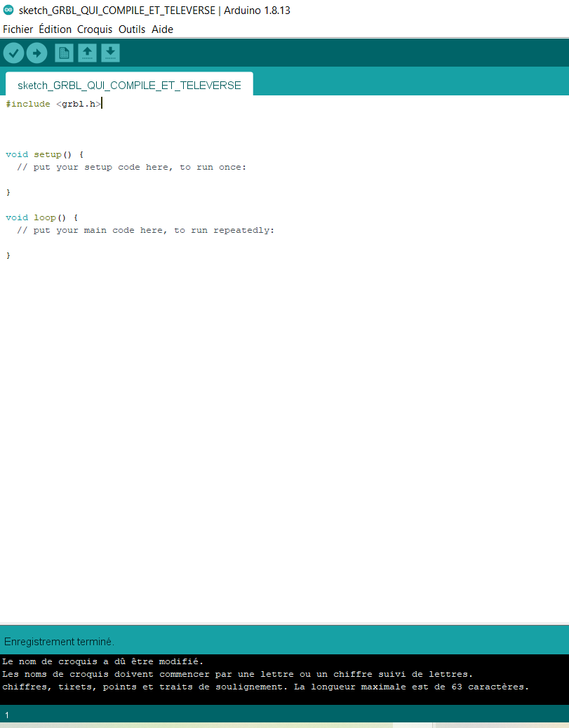Open a sketch with the Open arrow icon
This screenshot has height=728, width=569.
click(87, 53)
